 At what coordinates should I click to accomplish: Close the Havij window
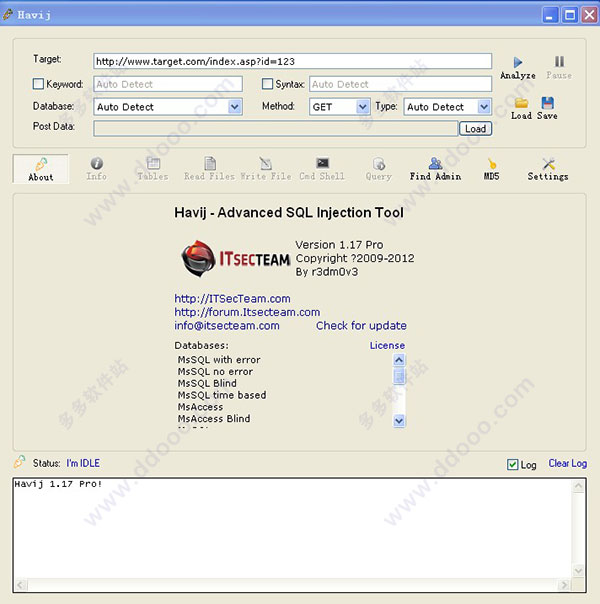tap(589, 15)
